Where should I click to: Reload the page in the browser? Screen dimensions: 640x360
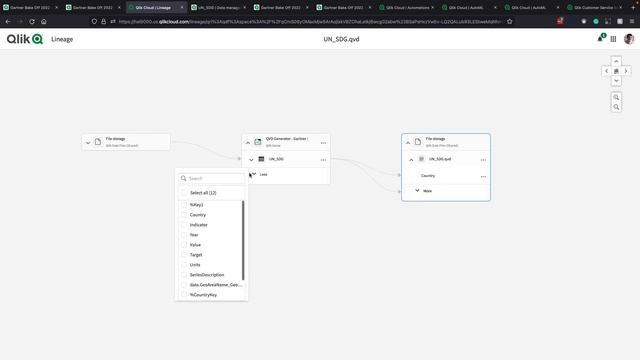(x=32, y=21)
